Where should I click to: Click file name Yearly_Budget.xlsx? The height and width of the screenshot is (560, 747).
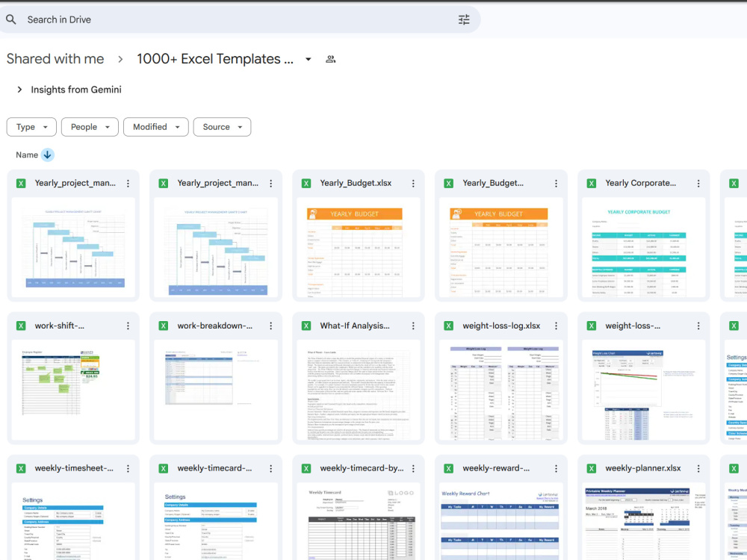(356, 183)
